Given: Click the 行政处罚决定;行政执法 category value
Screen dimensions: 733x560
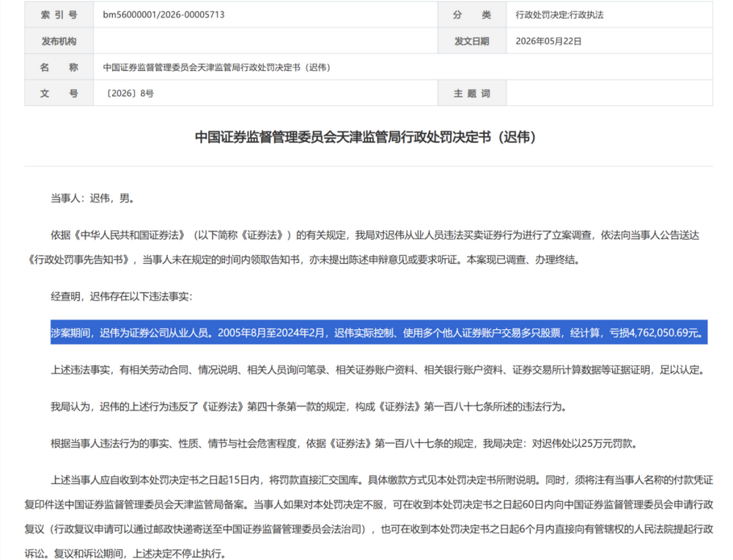Looking at the screenshot, I should click(x=559, y=15).
